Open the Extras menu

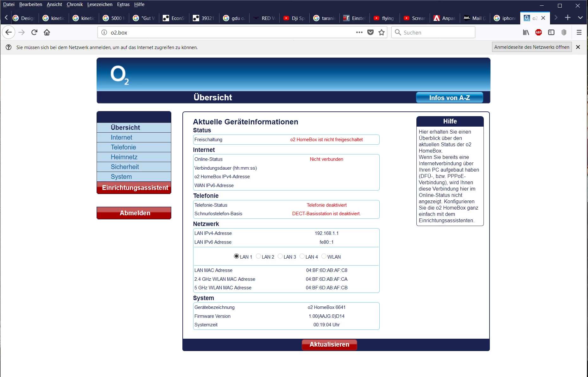coord(123,4)
